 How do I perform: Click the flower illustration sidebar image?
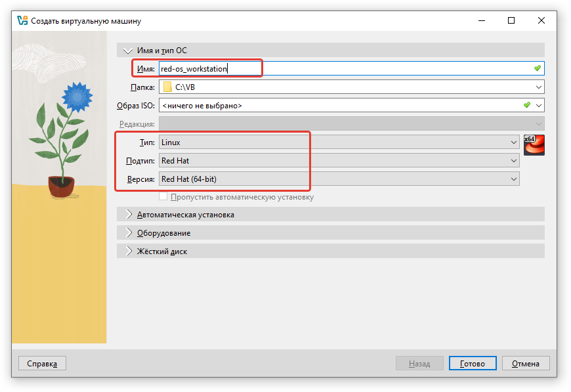coord(59,187)
